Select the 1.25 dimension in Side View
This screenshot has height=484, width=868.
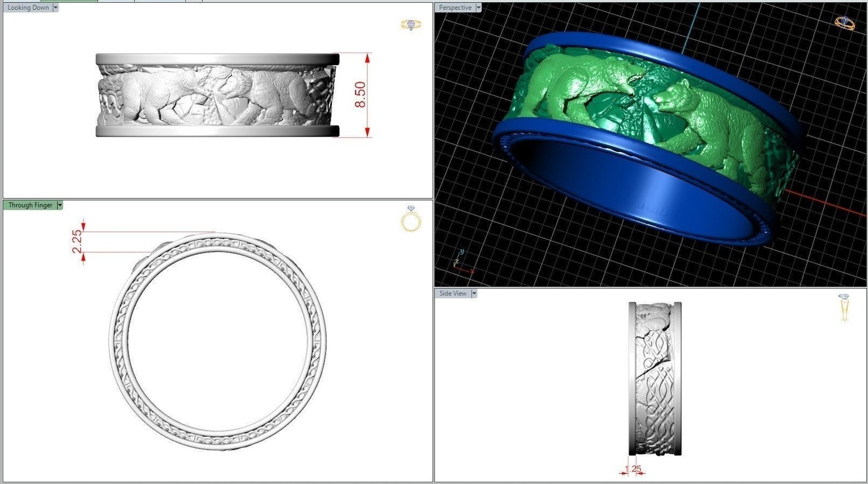coord(633,469)
